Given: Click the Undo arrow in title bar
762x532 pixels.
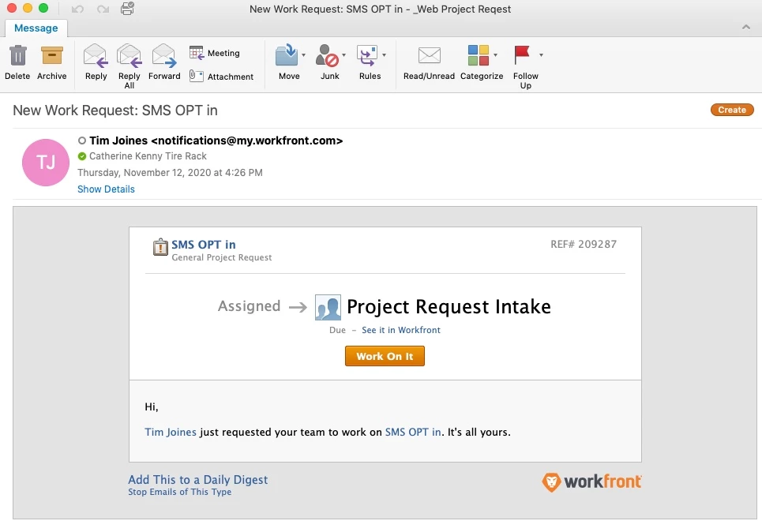Looking at the screenshot, I should [x=77, y=9].
